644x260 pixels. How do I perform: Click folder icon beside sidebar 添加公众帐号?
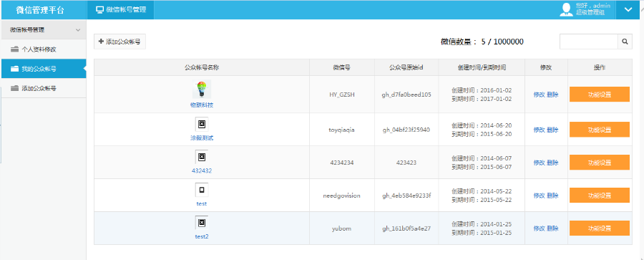(15, 88)
